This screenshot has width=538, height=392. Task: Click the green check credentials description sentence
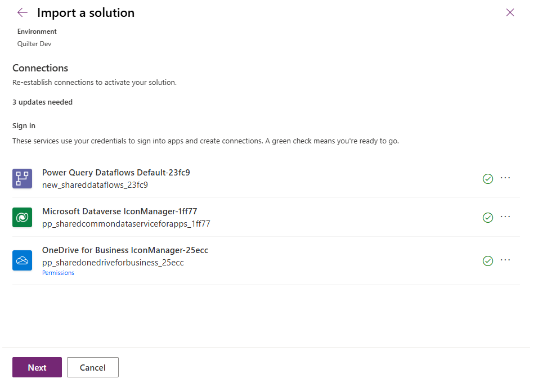pos(205,141)
